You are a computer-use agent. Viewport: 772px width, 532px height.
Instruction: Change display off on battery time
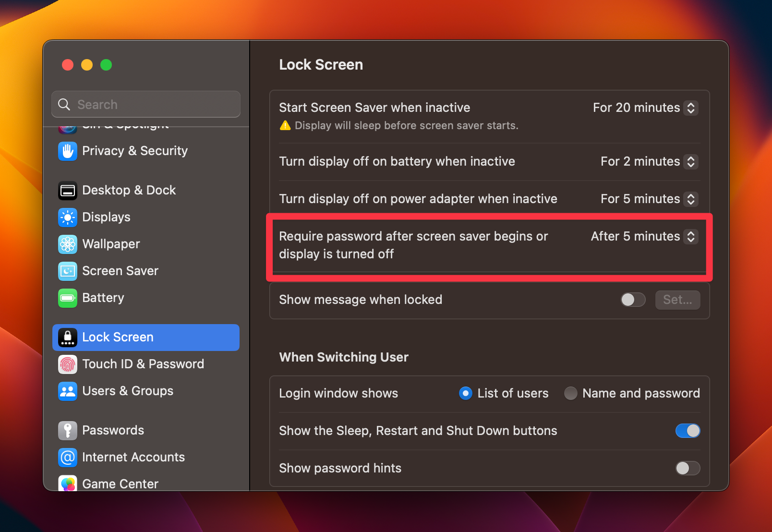click(691, 162)
